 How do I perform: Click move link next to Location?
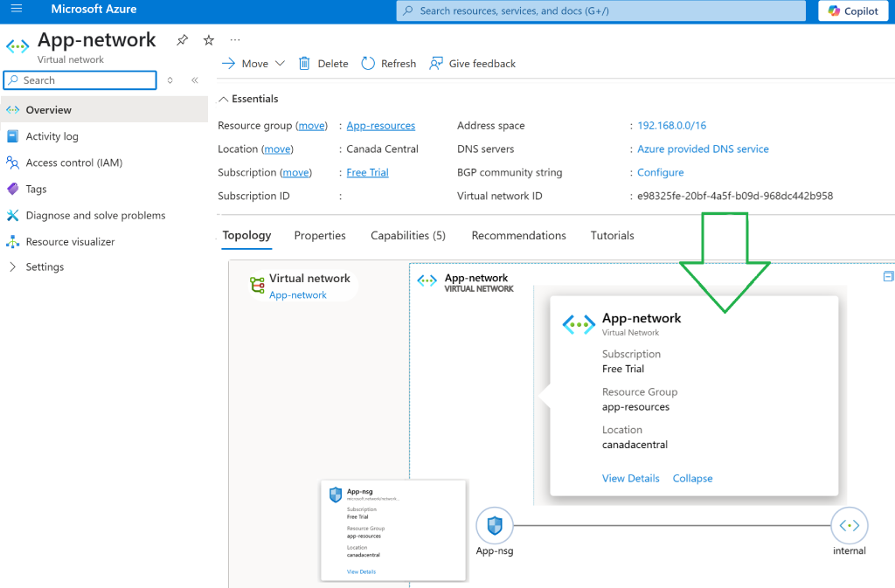[277, 149]
